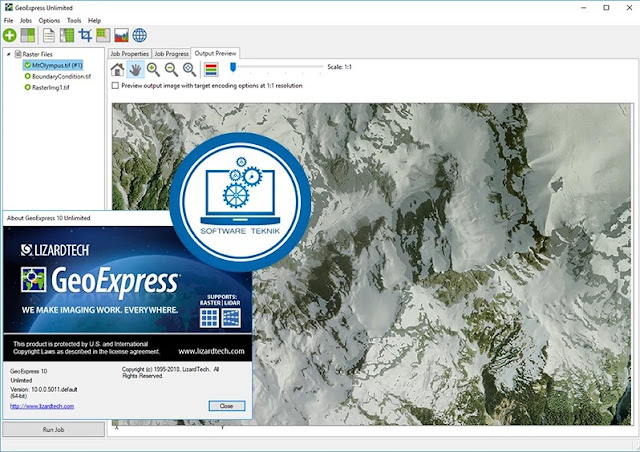This screenshot has height=452, width=640.
Task: Close the About GeoExpress dialog
Action: coord(227,406)
